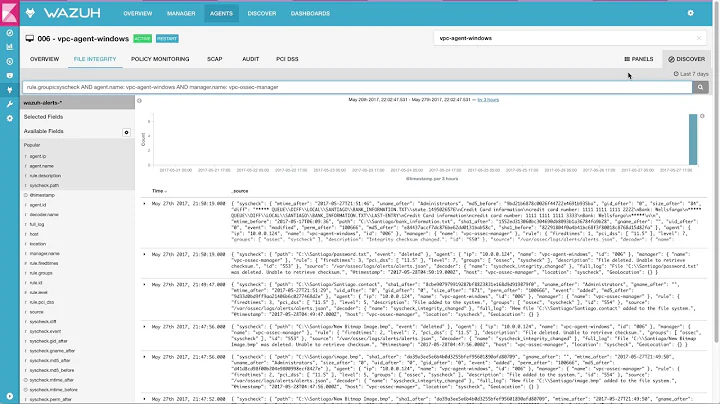Clear the agent search box

699,38
